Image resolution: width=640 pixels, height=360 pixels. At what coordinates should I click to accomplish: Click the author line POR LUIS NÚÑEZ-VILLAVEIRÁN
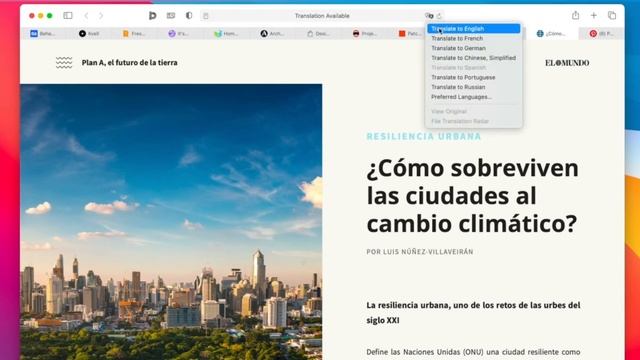[x=420, y=252]
